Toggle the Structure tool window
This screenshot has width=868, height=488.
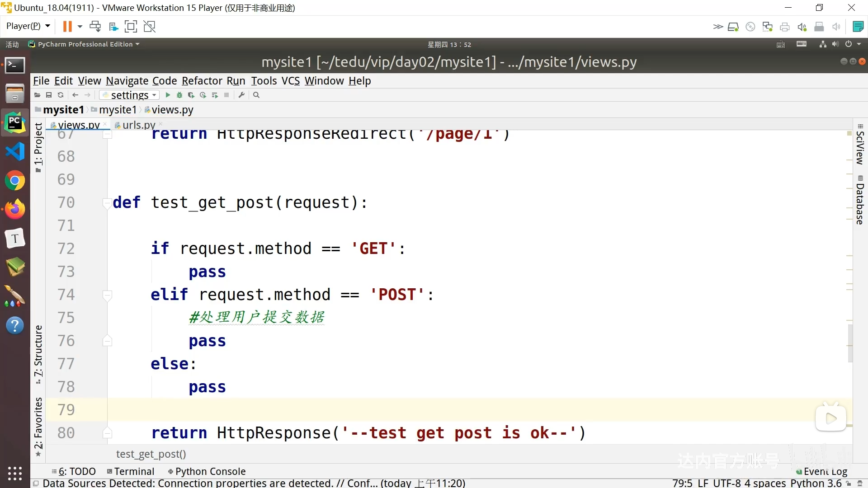38,355
